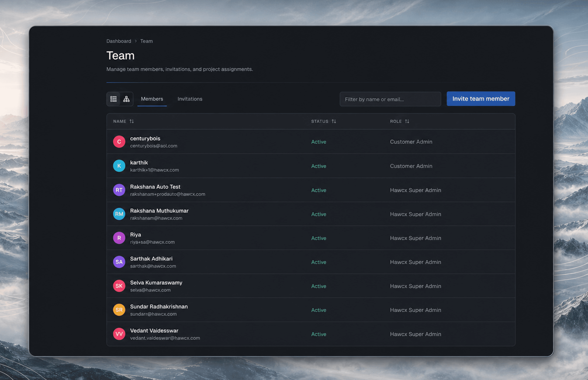Open the Members tab

tap(152, 99)
